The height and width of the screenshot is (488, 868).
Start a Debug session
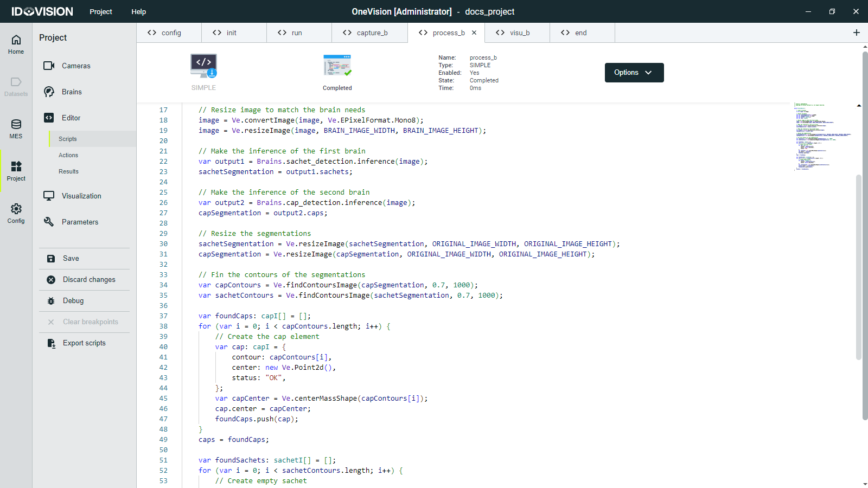(x=73, y=300)
